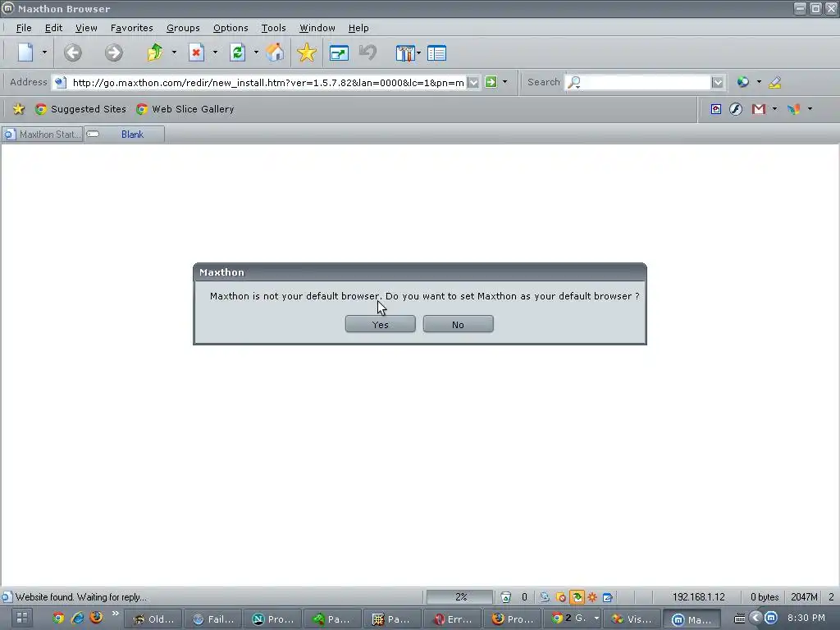840x630 pixels.
Task: Expand the Go button dropdown arrow
Action: click(504, 82)
